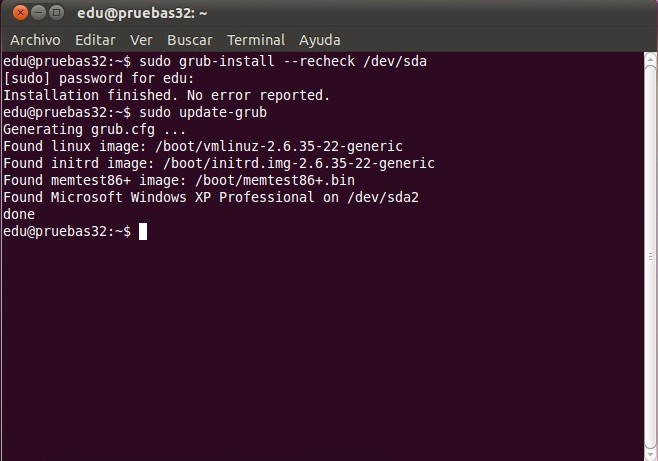Open the Editar menu
This screenshot has height=461, width=658.
click(x=95, y=40)
